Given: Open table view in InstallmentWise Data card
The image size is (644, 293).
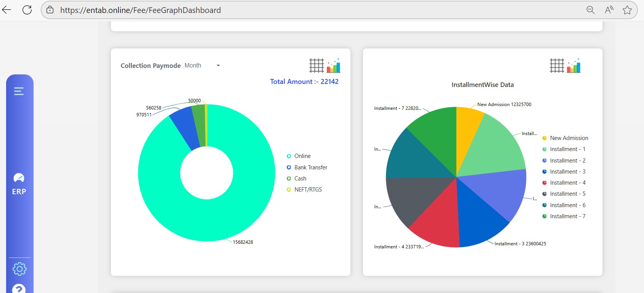Looking at the screenshot, I should click(557, 66).
